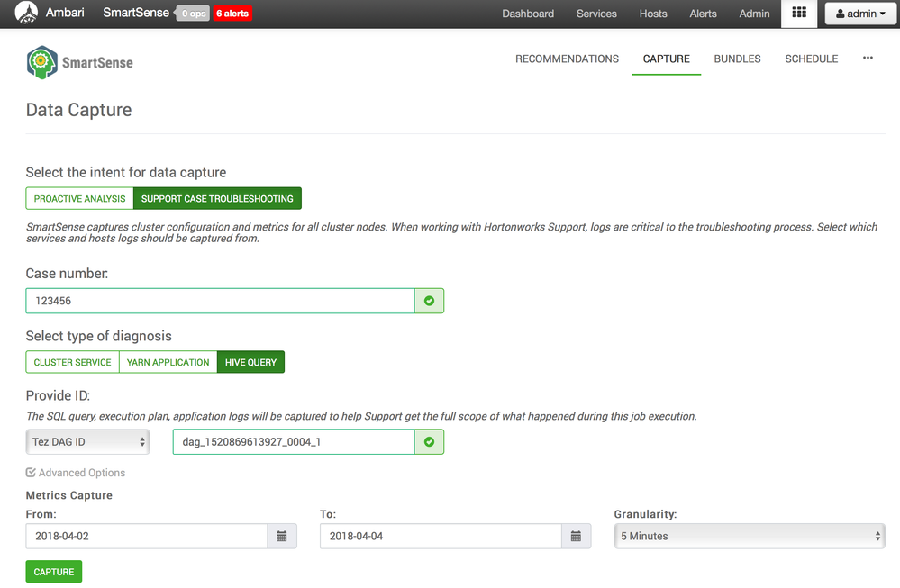This screenshot has height=588, width=900.
Task: Open the Granularity dropdown
Action: tap(750, 537)
